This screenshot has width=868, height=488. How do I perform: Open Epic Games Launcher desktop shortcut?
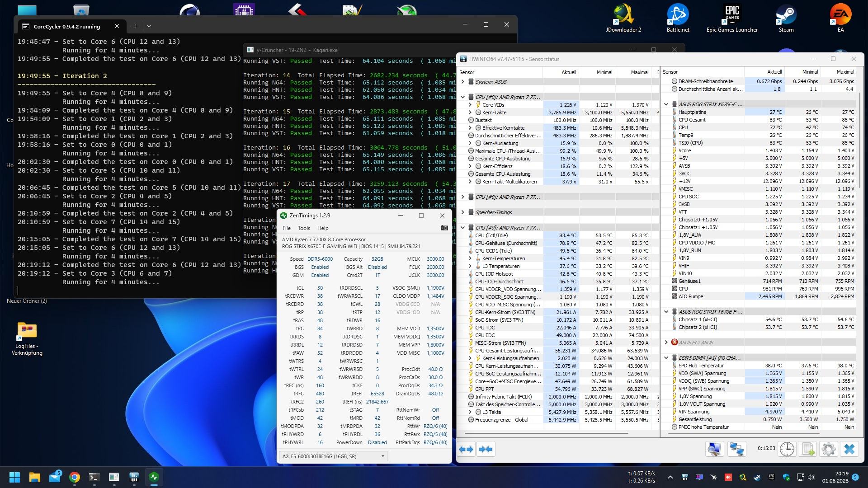tap(732, 18)
